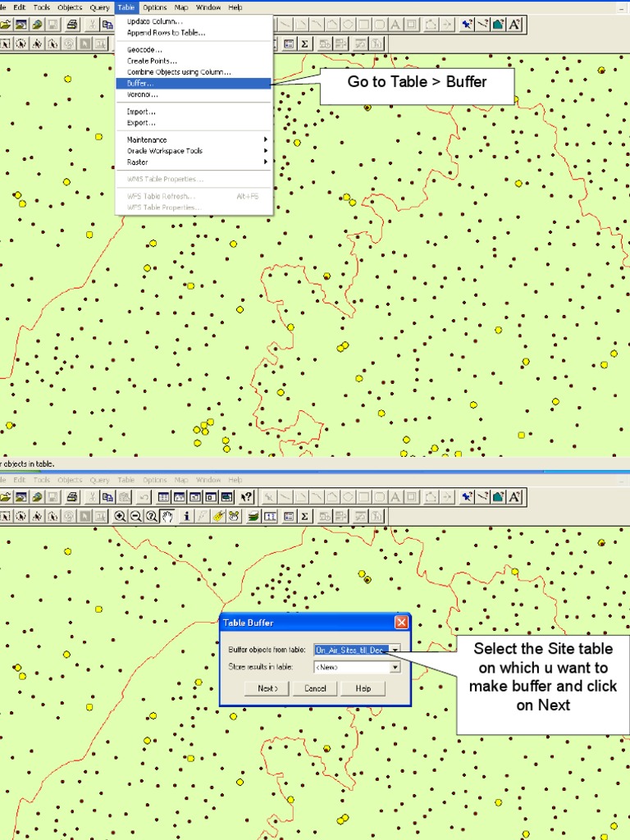Choose Export... from the Table menu
Image resolution: width=630 pixels, height=840 pixels.
coord(194,123)
